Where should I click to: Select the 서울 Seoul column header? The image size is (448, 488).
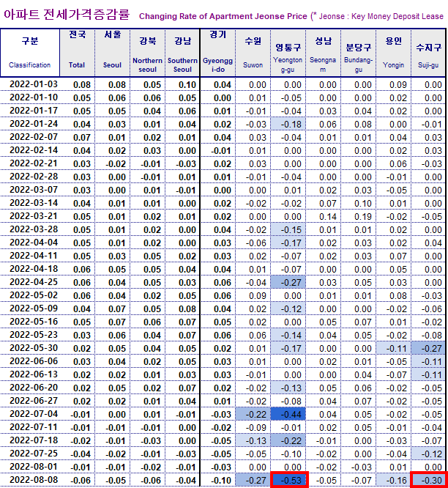(112, 53)
